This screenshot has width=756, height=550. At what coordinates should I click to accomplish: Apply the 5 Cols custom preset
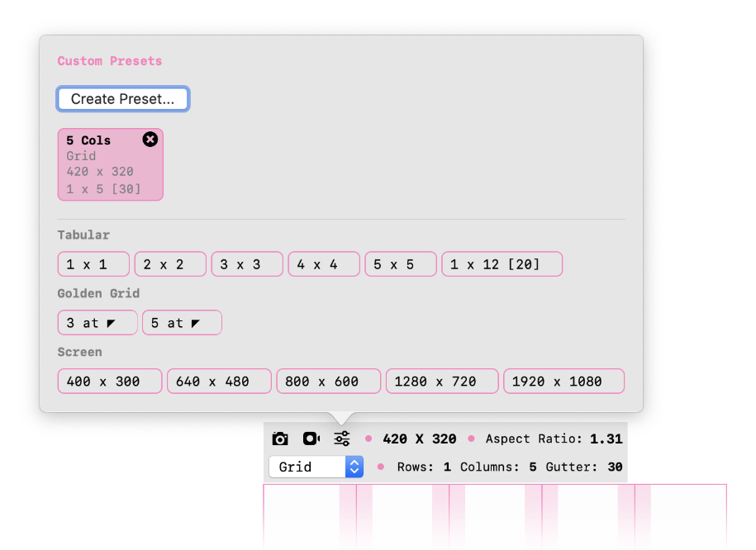(111, 164)
